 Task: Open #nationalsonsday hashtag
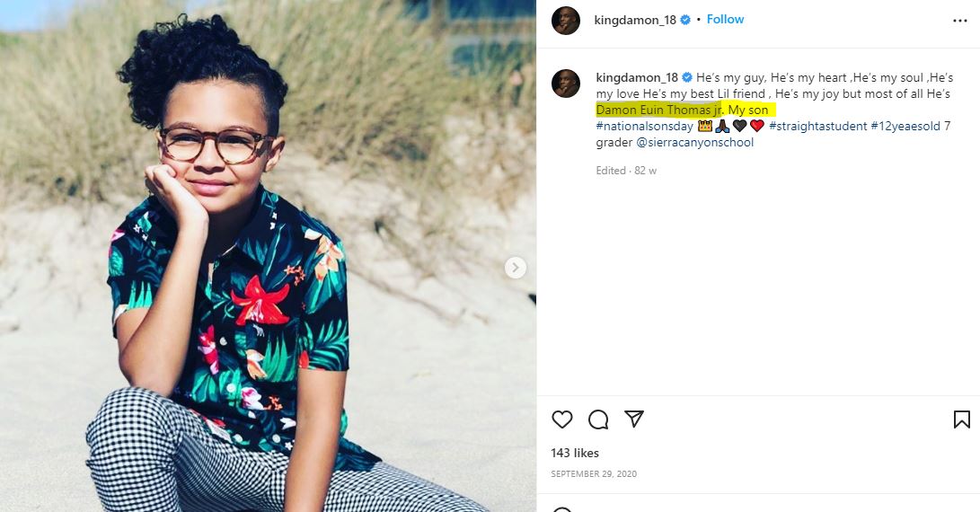tap(644, 127)
